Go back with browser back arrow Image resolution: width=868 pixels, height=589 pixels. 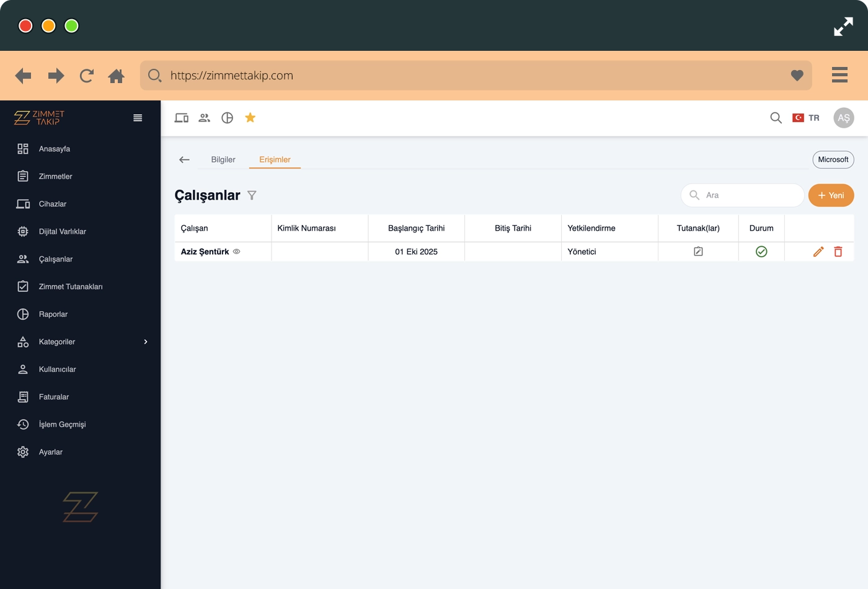pos(23,76)
